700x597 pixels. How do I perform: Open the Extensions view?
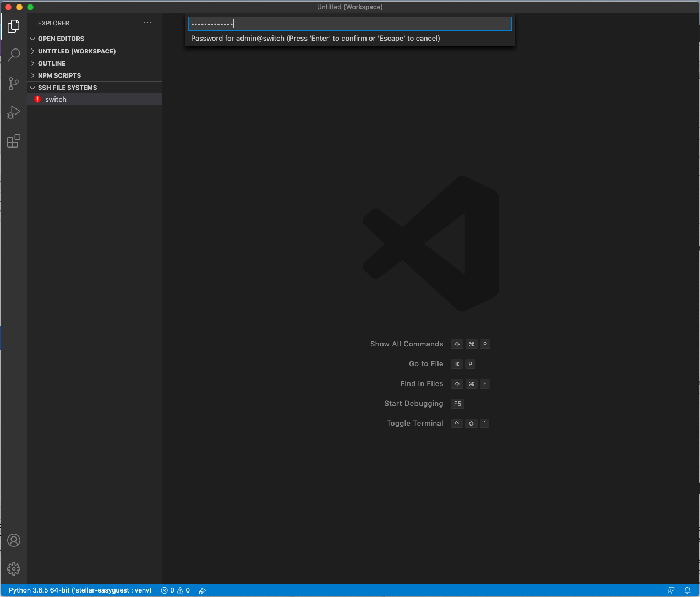(14, 142)
